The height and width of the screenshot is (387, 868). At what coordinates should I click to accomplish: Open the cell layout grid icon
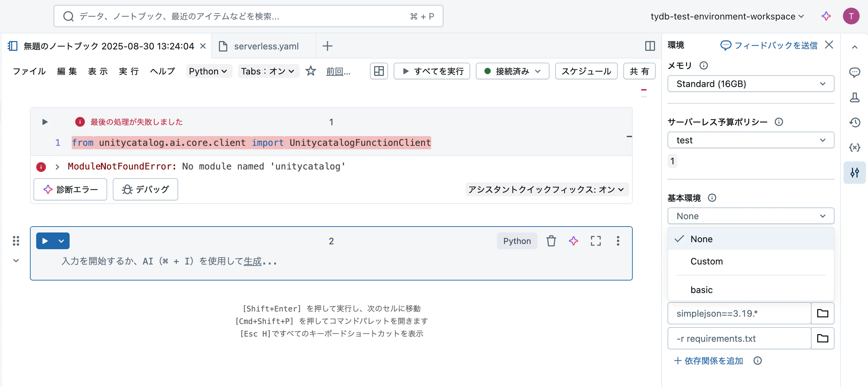pyautogui.click(x=379, y=71)
